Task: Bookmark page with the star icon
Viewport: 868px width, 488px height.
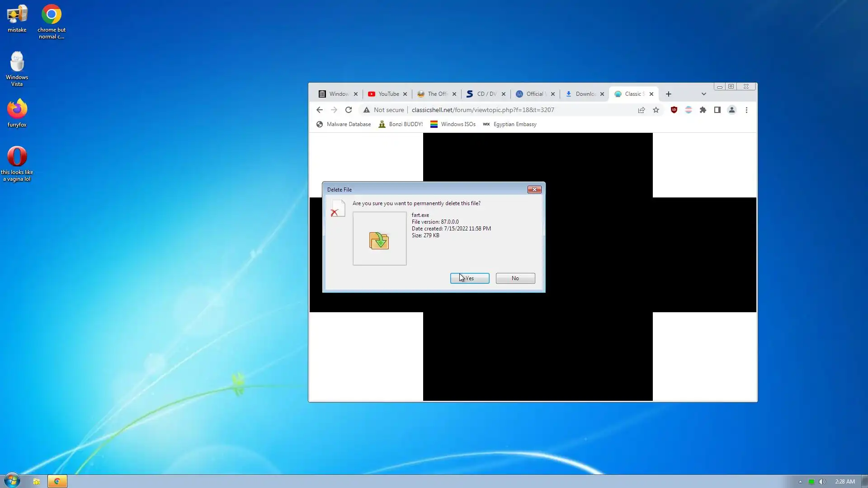Action: (x=656, y=110)
